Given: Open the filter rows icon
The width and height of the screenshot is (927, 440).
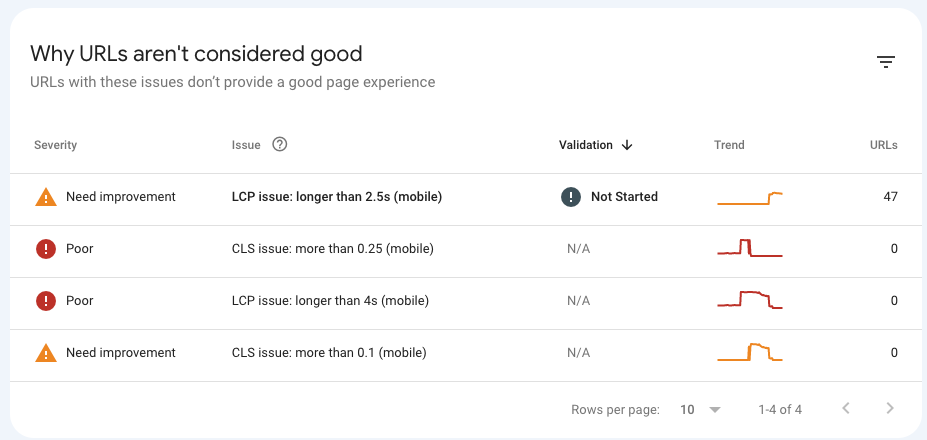Looking at the screenshot, I should 886,62.
